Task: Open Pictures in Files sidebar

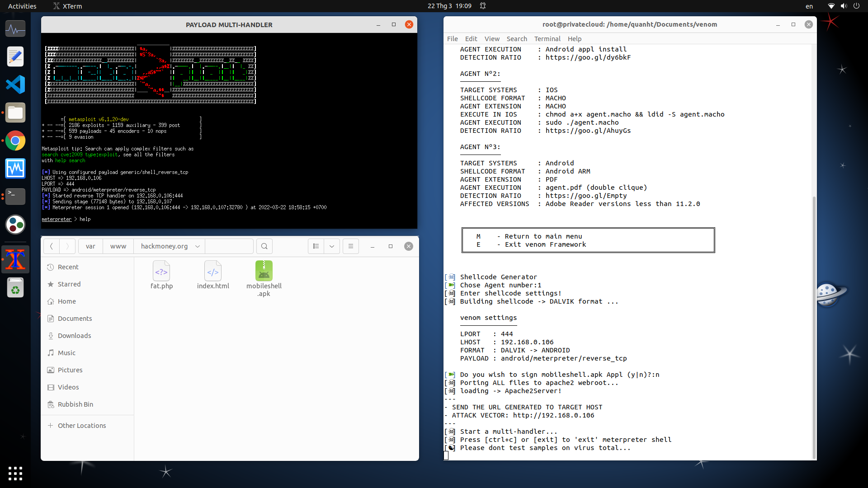Action: tap(88, 370)
